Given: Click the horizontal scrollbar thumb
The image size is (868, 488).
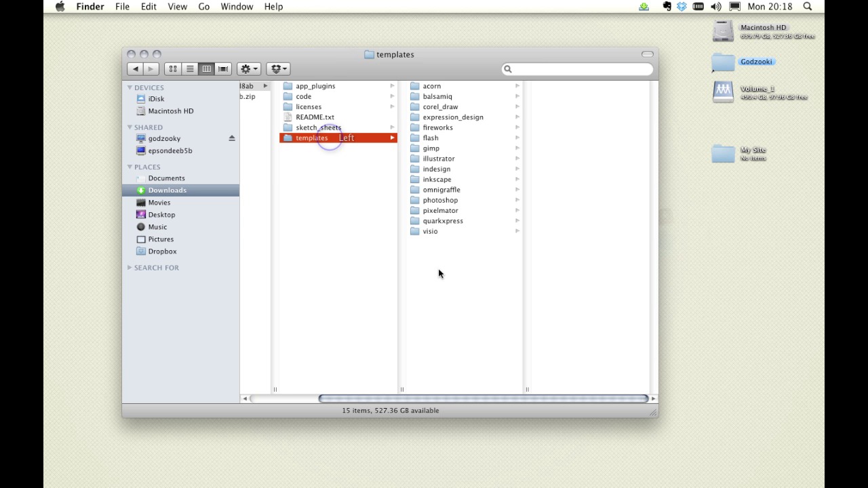Looking at the screenshot, I should coord(483,399).
